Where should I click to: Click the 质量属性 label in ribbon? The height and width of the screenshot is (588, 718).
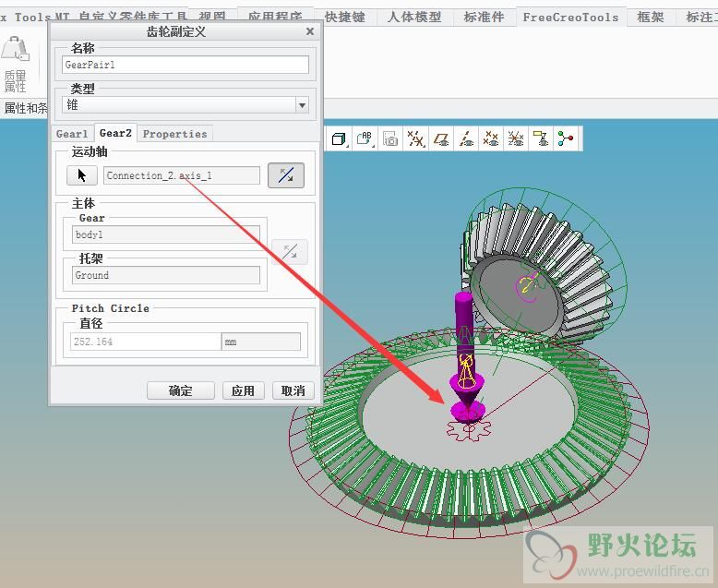click(15, 81)
